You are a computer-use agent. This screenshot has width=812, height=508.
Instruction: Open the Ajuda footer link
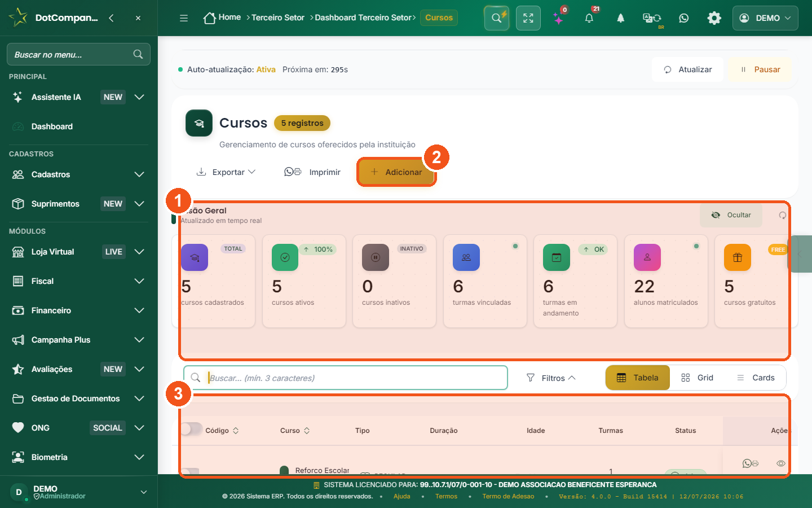click(x=402, y=497)
